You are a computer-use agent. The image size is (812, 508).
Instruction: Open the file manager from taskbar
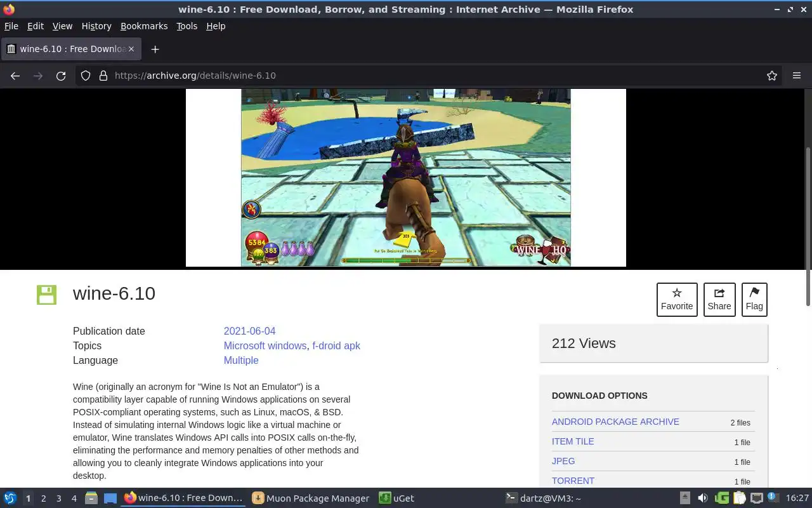tap(91, 498)
